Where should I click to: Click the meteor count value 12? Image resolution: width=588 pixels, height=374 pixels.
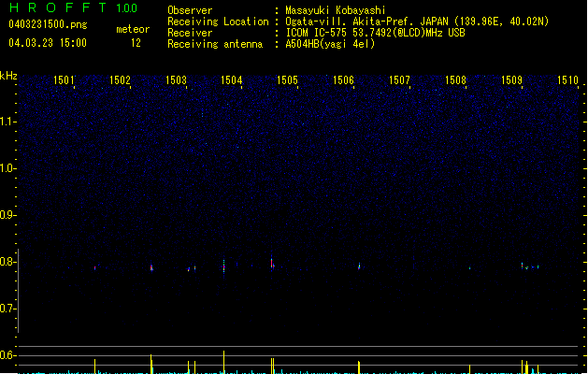pyautogui.click(x=136, y=43)
